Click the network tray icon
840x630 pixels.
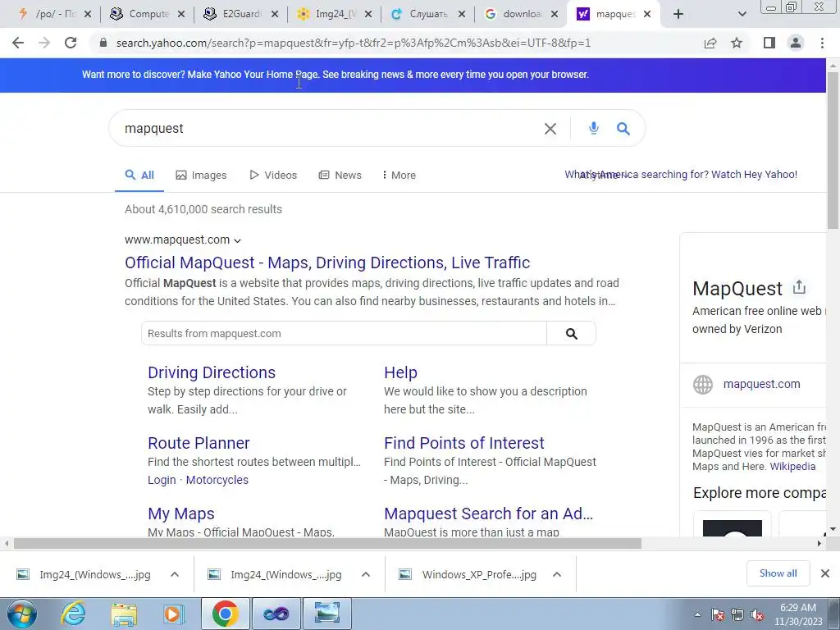[x=737, y=615]
